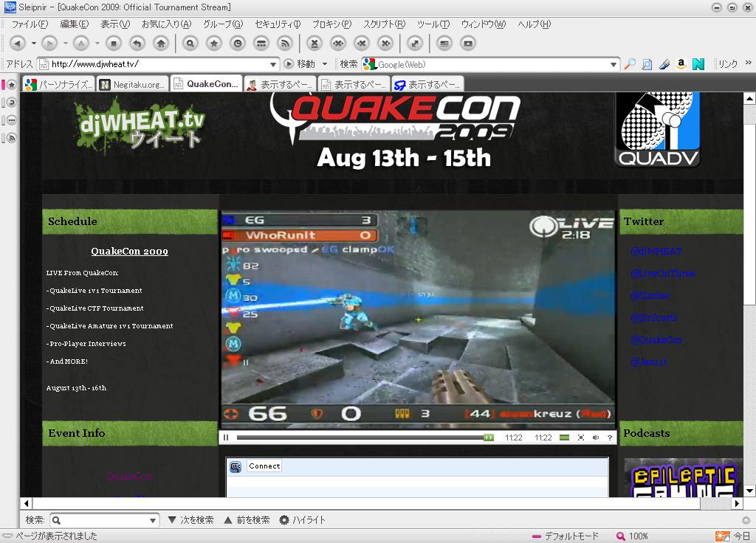The width and height of the screenshot is (756, 543).
Task: Go to the Home page icon
Action: 161,44
